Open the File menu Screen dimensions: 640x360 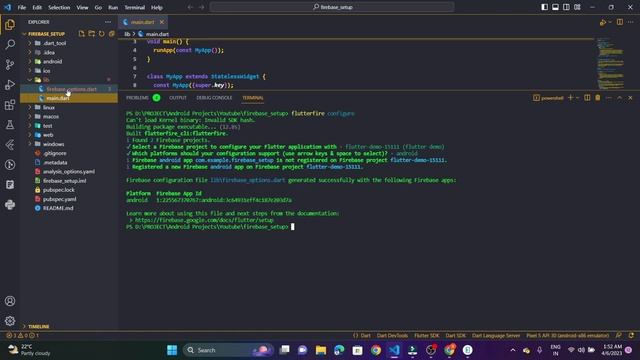pyautogui.click(x=22, y=7)
